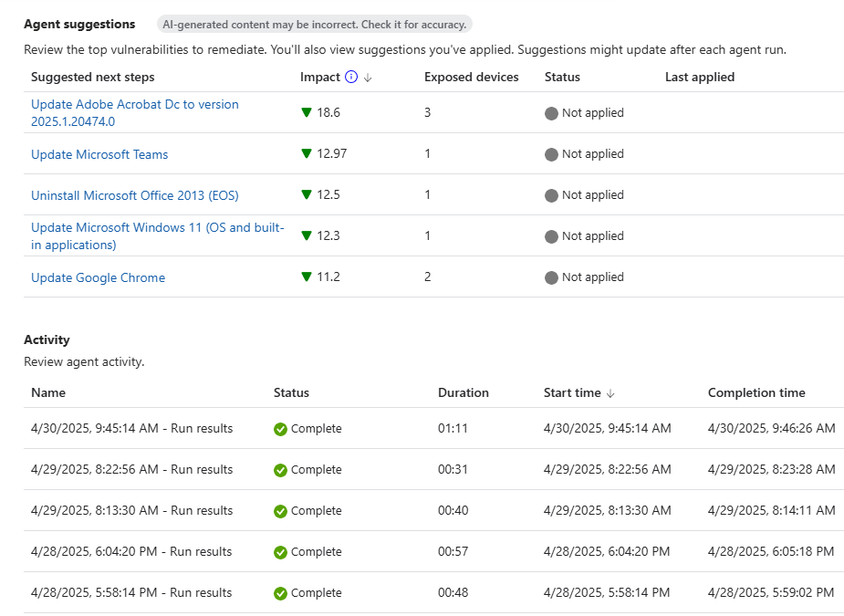Click green impact triangle for 18.6

pyautogui.click(x=307, y=112)
